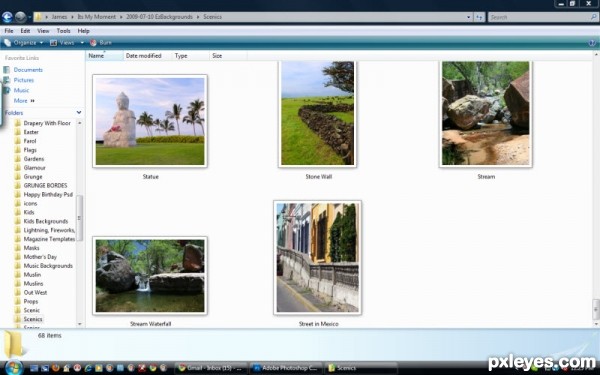Go back with the blue Back arrow

pyautogui.click(x=7, y=17)
